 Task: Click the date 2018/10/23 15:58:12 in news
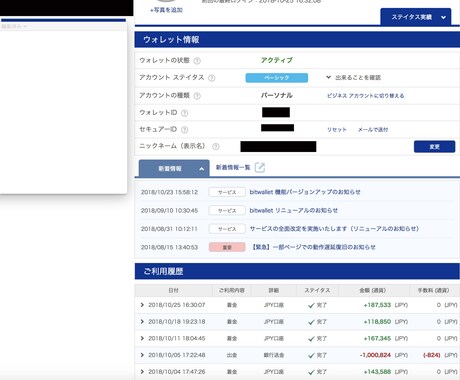coord(169,192)
